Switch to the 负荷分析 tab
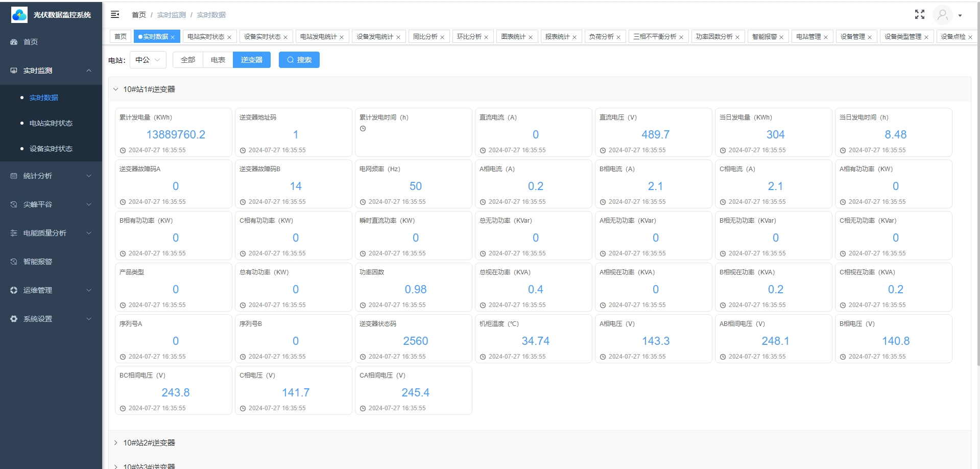 coord(601,37)
